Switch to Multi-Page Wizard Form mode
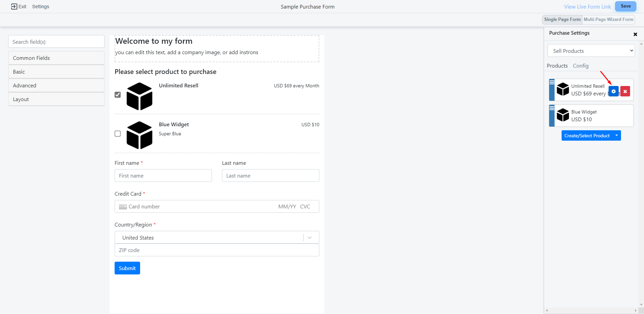The width and height of the screenshot is (644, 314). (x=608, y=19)
